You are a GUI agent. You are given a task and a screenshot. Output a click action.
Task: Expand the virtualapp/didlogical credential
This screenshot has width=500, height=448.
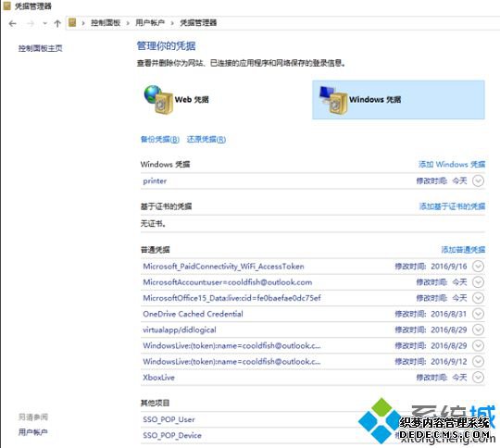(478, 330)
